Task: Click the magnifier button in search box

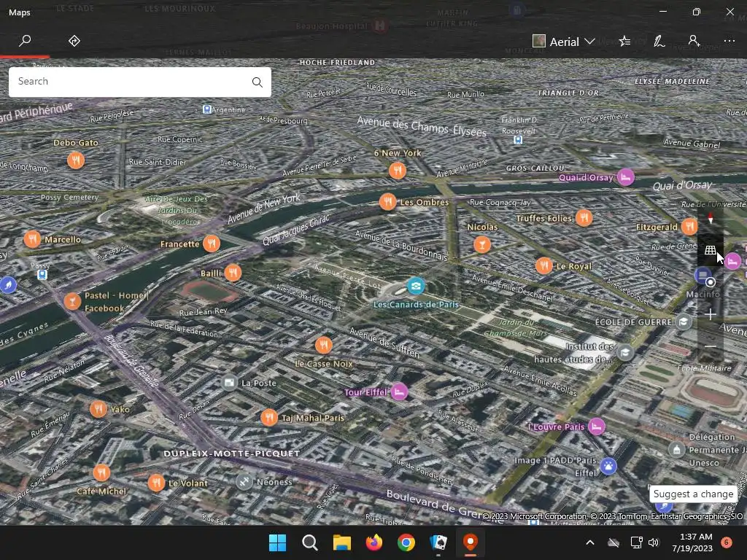Action: point(258,82)
